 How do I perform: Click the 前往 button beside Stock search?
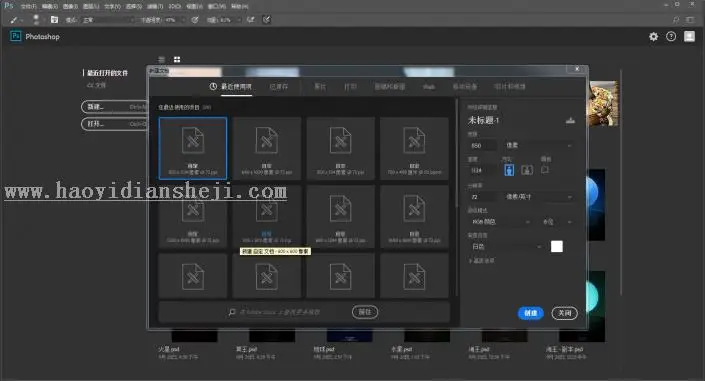point(365,312)
